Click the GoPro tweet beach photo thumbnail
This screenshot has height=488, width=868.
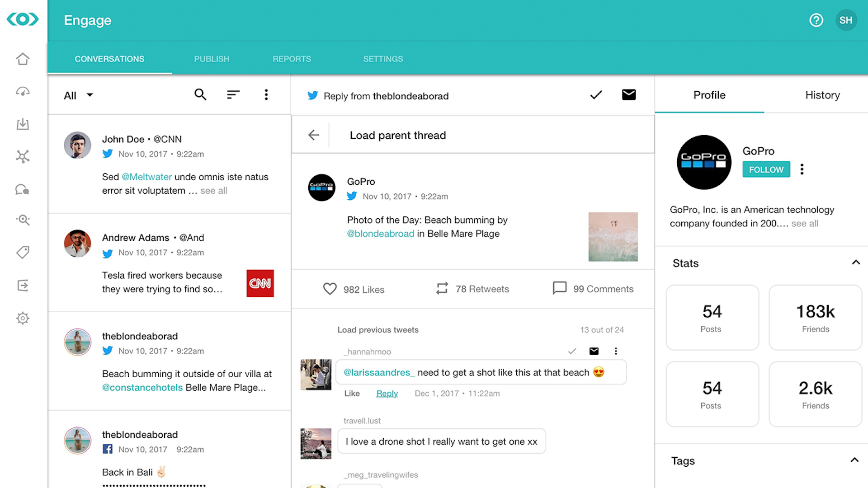612,236
